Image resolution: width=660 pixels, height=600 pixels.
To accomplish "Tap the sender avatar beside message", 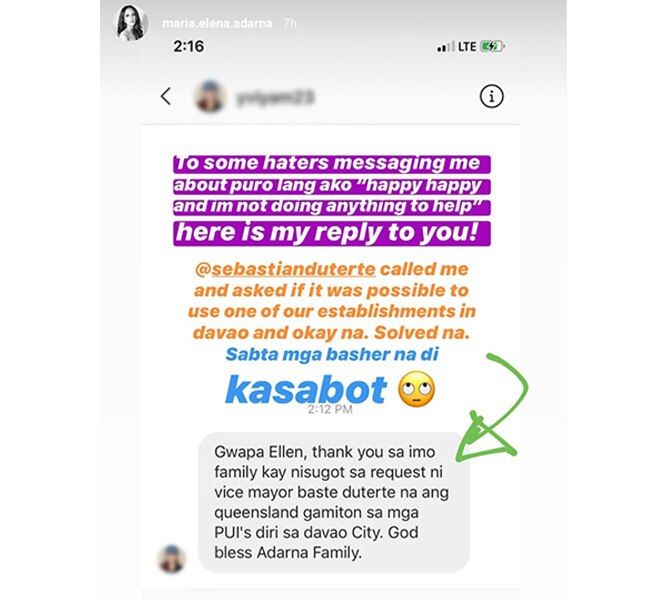I will (171, 559).
